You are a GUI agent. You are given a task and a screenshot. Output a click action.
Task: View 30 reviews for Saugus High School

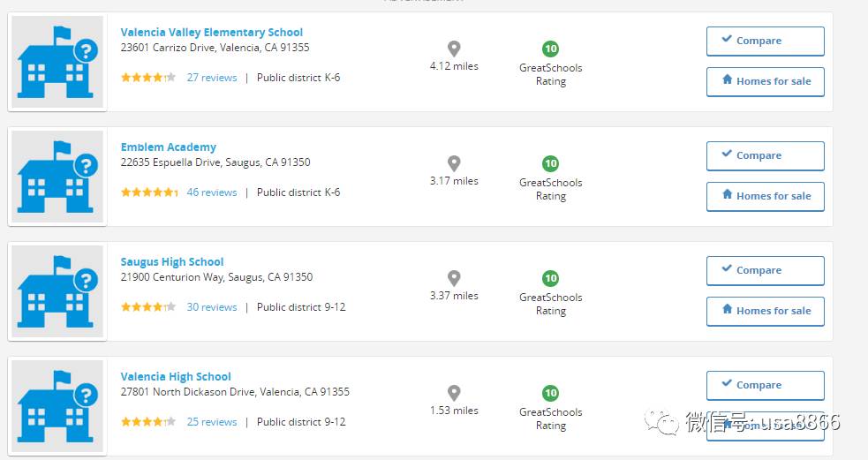211,306
